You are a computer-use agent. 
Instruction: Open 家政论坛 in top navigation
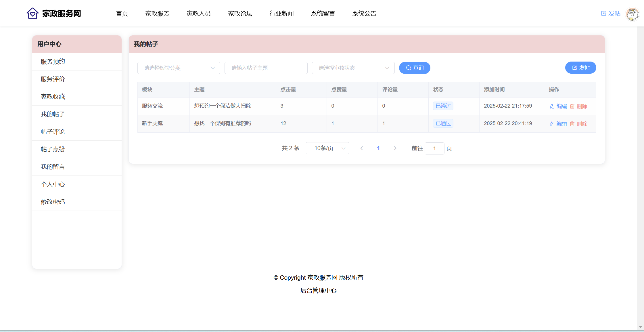(x=240, y=14)
